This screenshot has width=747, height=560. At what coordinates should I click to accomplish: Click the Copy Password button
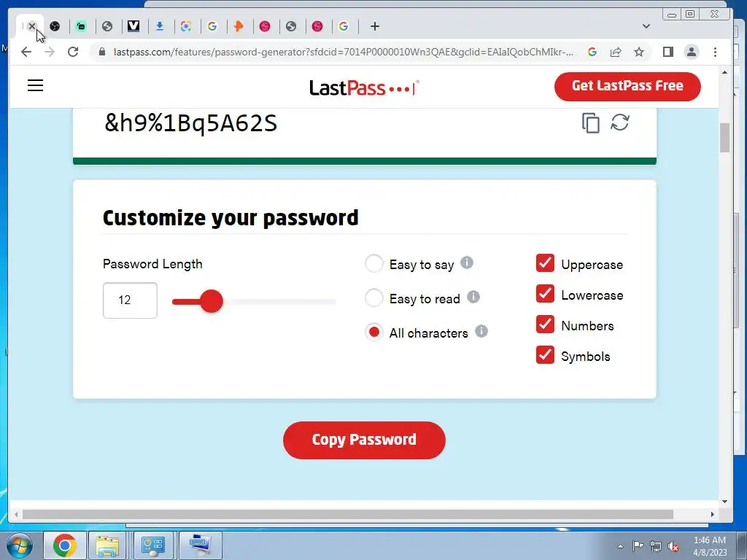pos(364,440)
